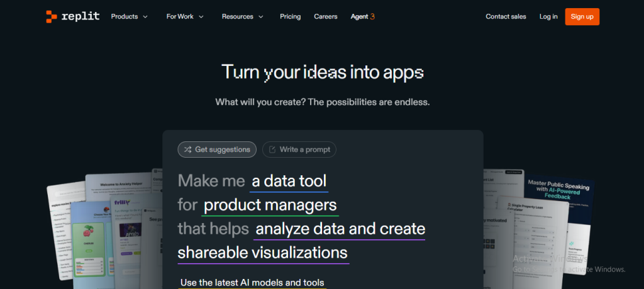Click the Log in link
Viewport: 644px width, 289px height.
click(x=548, y=16)
